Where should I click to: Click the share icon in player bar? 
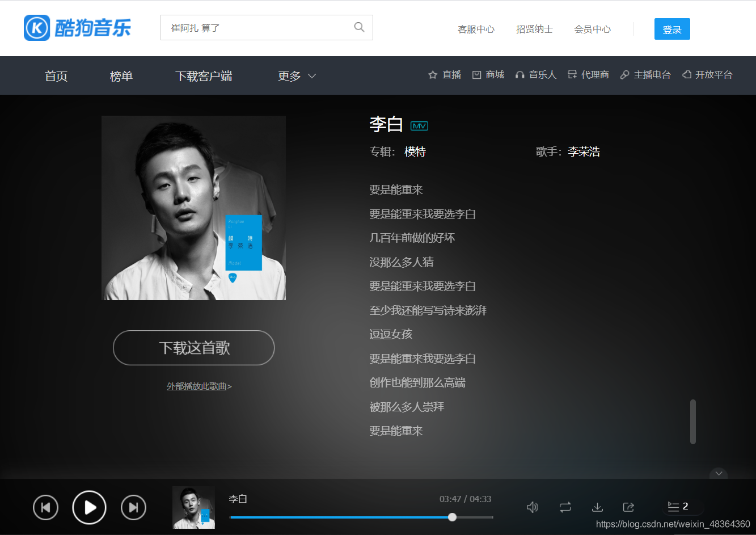628,507
